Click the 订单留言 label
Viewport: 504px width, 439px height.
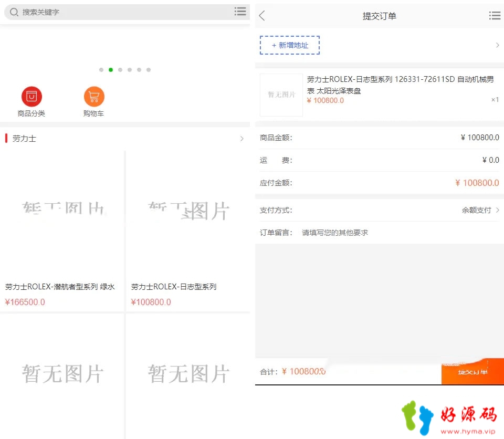(276, 233)
